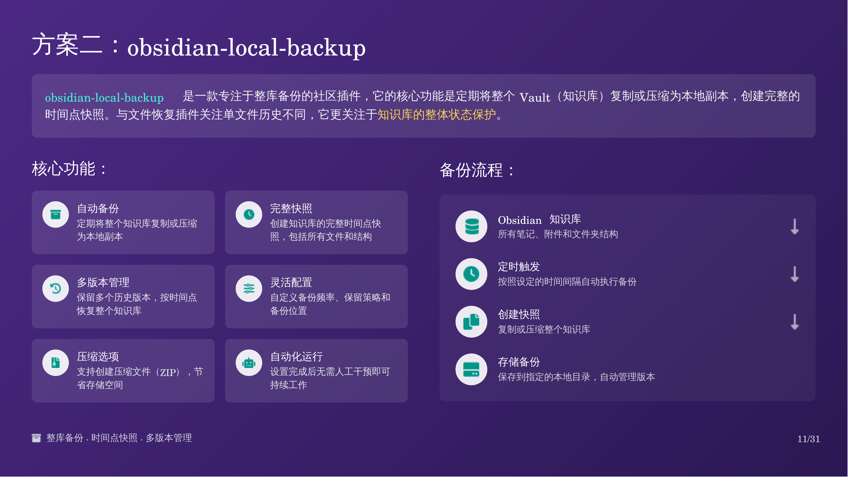Click the copy icon beside 创建快照
The height and width of the screenshot is (504, 848).
point(471,322)
